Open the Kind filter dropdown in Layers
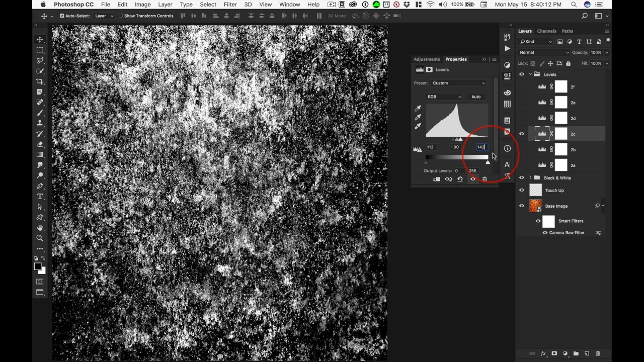 click(536, 42)
